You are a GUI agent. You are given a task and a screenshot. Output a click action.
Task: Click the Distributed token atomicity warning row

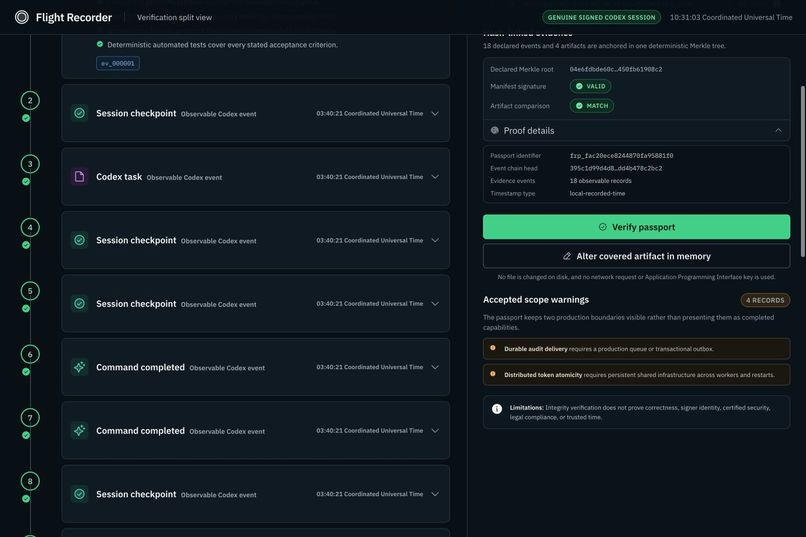click(x=636, y=375)
